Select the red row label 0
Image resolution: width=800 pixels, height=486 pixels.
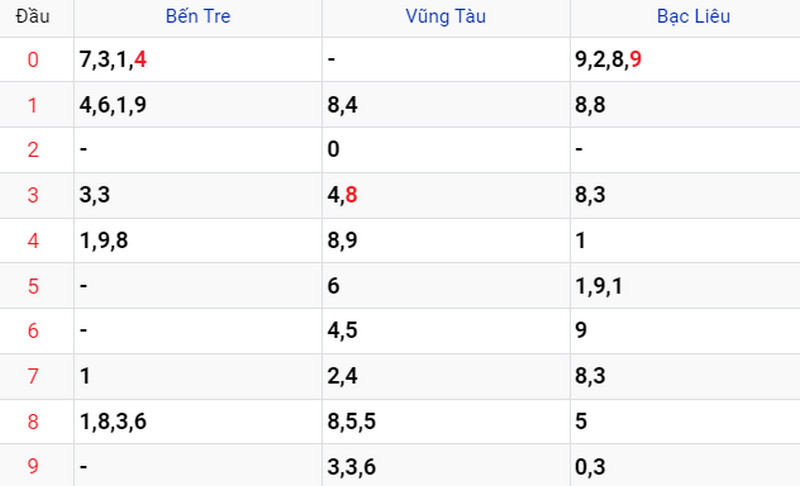pos(33,60)
